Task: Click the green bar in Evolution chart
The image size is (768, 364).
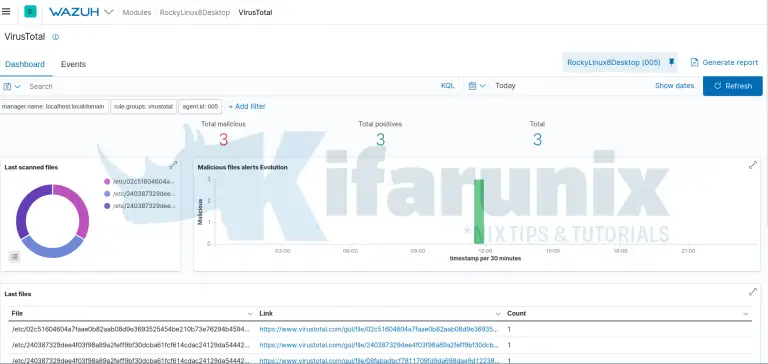Action: (479, 211)
